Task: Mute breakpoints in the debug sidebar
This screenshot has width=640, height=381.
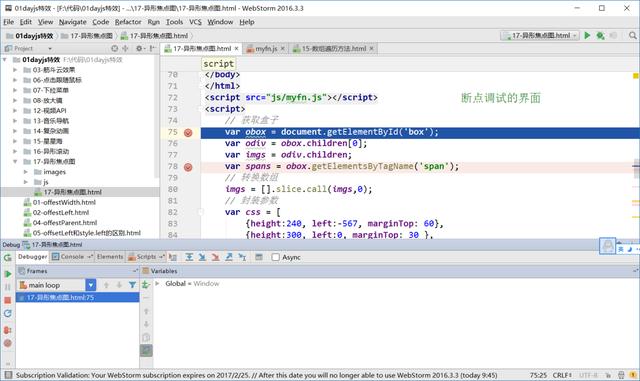Action: (x=7, y=343)
